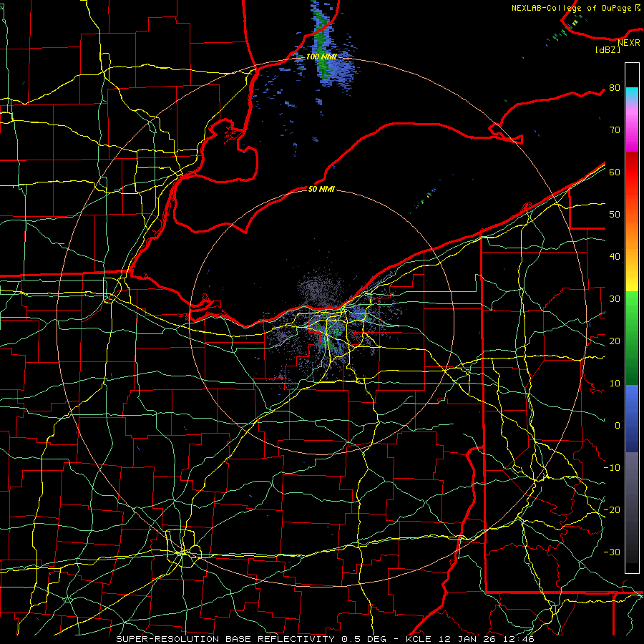
Task: Click the 50 NMI range ring label
Action: coord(321,190)
